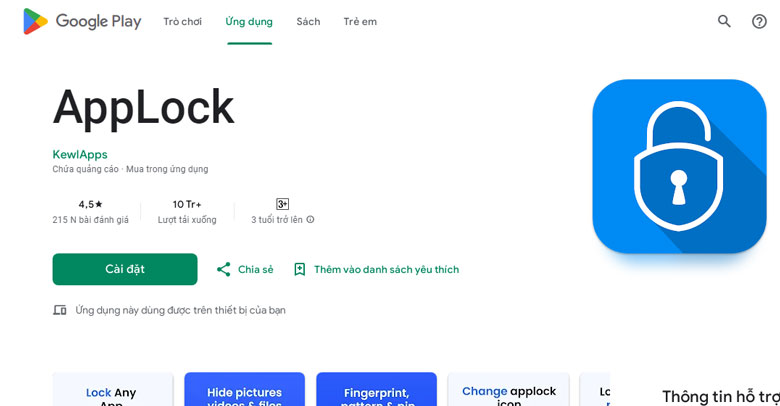The image size is (780, 406).
Task: Click the green Cài đặt install button
Action: [125, 269]
